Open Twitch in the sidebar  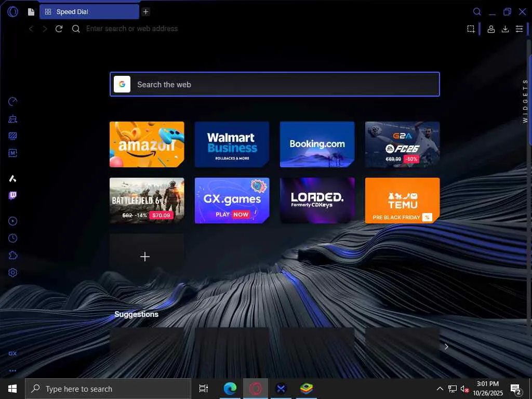tap(12, 195)
